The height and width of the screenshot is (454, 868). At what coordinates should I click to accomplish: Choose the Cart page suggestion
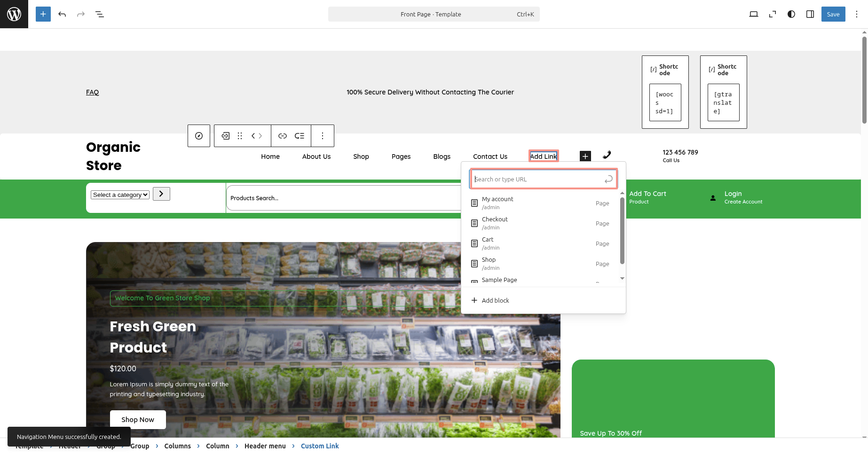click(541, 243)
